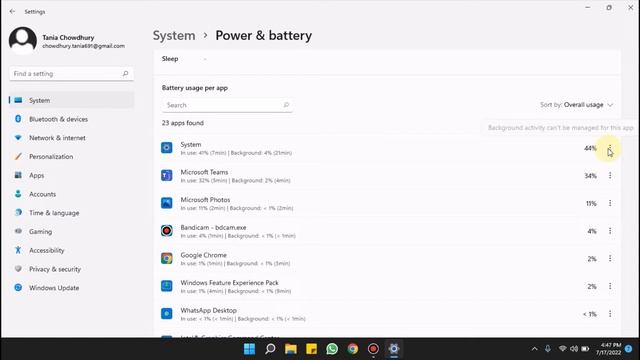Open more options for WhatsApp Desktop row
640x360 pixels.
610,314
